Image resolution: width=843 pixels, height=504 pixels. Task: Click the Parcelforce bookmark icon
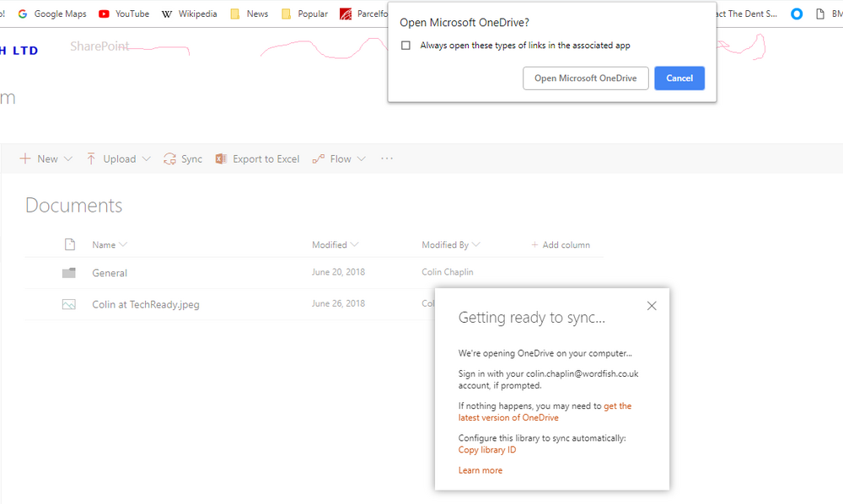[x=346, y=14]
